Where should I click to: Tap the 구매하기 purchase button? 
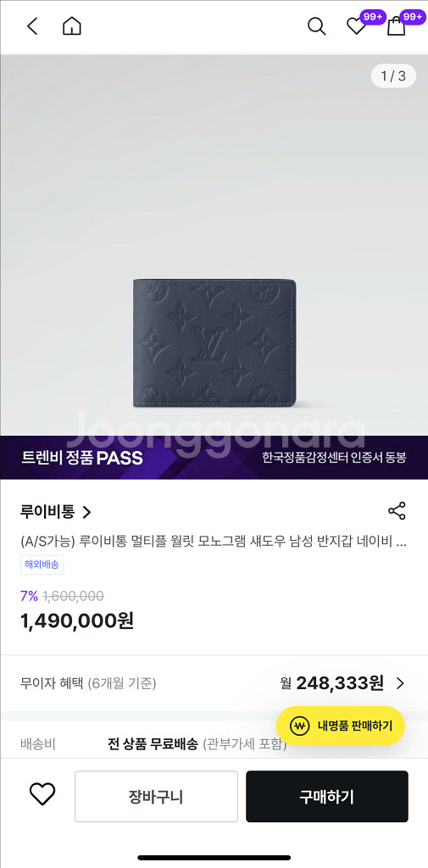(327, 797)
